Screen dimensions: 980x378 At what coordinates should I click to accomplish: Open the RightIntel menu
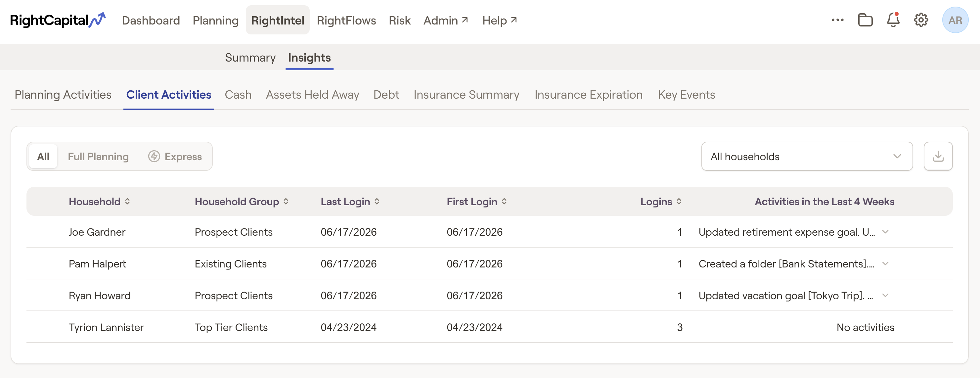point(277,20)
